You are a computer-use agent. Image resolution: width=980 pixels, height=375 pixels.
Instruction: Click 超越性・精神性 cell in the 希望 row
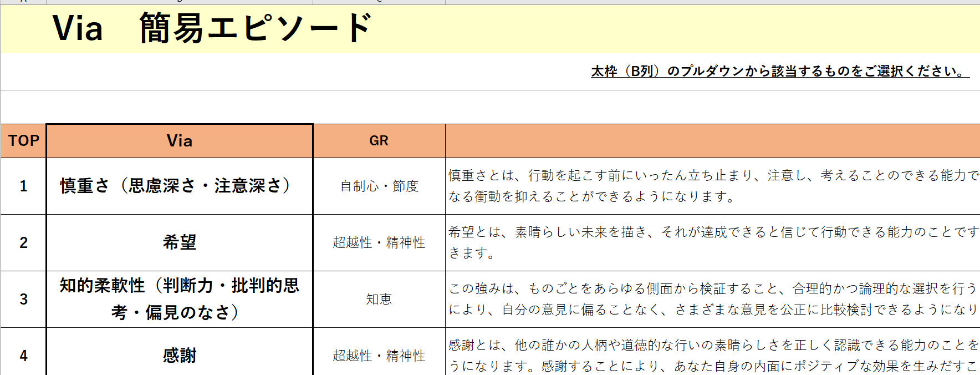point(379,243)
